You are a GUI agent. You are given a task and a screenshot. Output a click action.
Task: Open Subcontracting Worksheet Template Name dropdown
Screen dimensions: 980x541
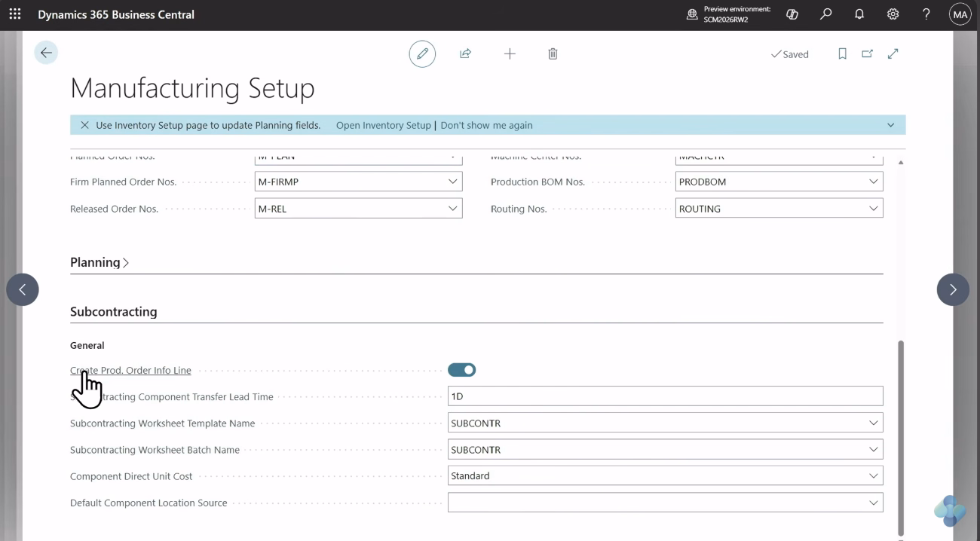coord(874,423)
